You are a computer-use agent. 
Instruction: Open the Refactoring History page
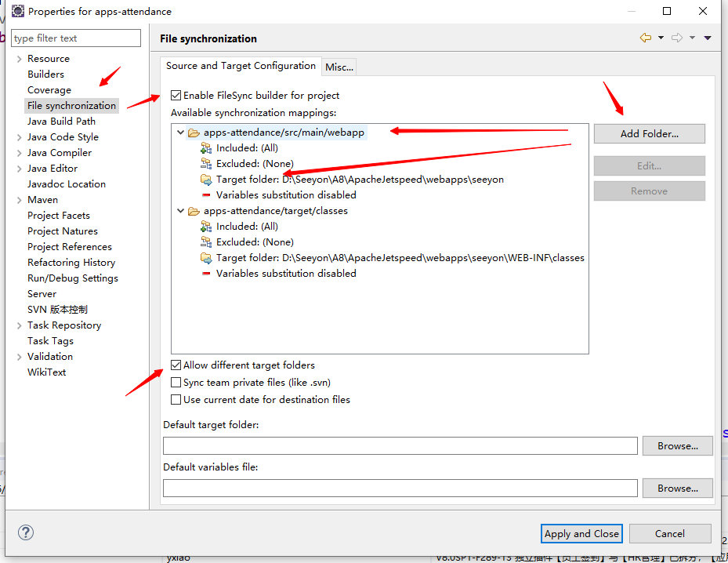pyautogui.click(x=71, y=263)
